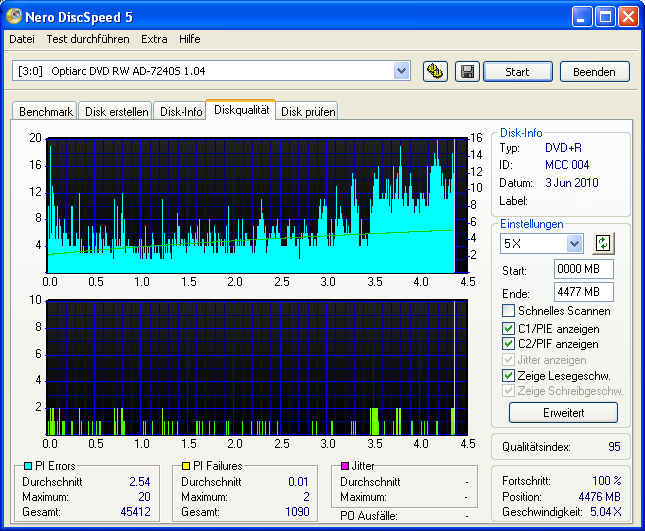The width and height of the screenshot is (645, 531).
Task: Click PI Failures Durchschnitt value 0.01
Action: 298,482
